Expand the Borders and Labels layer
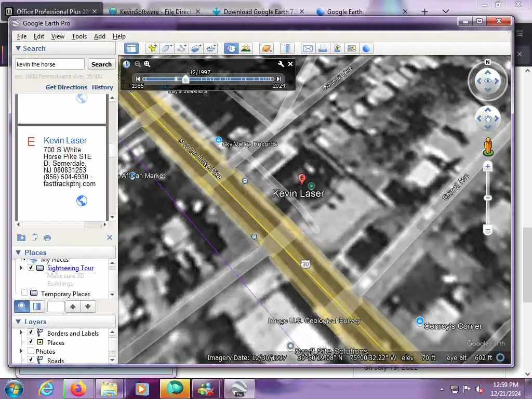 click(x=21, y=332)
